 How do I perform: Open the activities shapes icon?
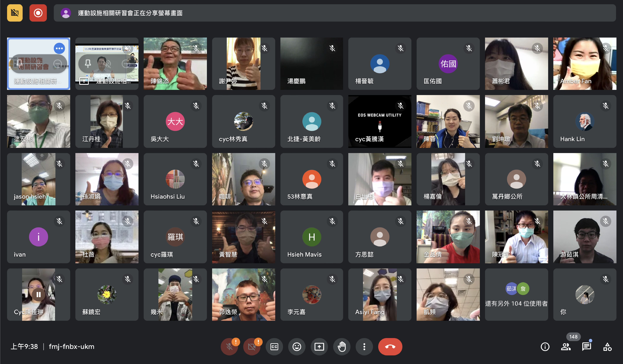click(607, 346)
